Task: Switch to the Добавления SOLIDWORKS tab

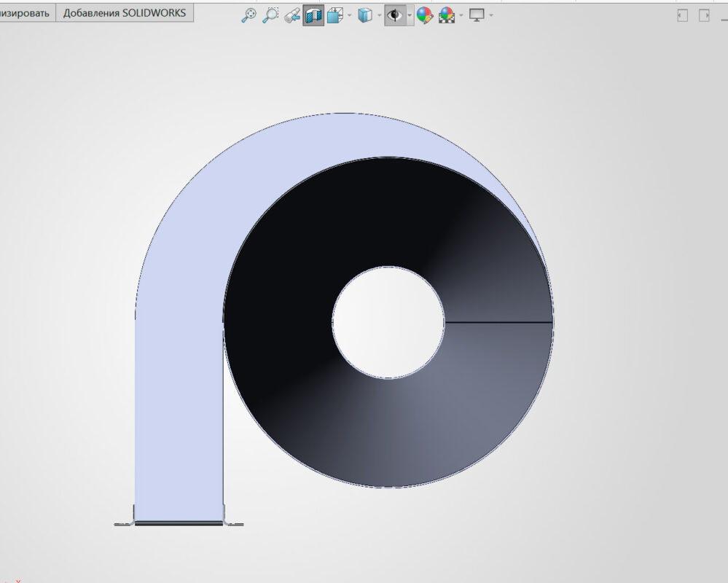Action: (124, 13)
